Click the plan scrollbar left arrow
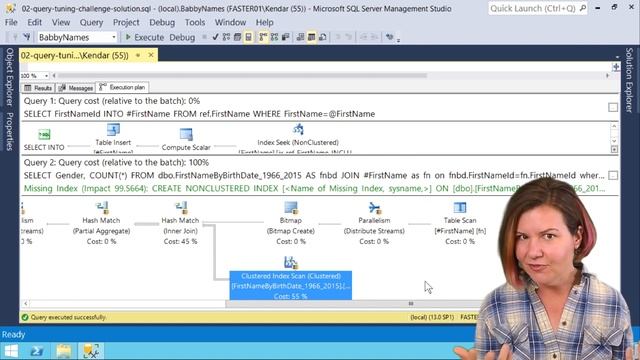Screen dimensions: 640x360 25,304
